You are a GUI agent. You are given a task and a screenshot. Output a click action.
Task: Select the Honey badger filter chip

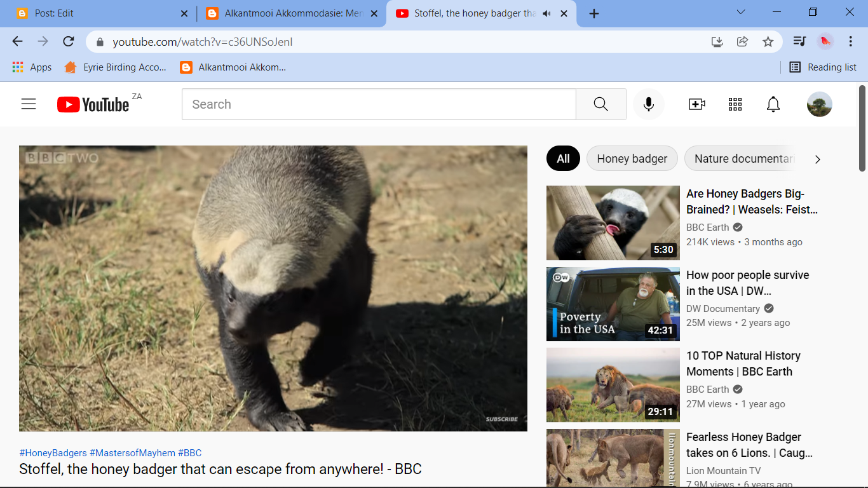tap(632, 159)
